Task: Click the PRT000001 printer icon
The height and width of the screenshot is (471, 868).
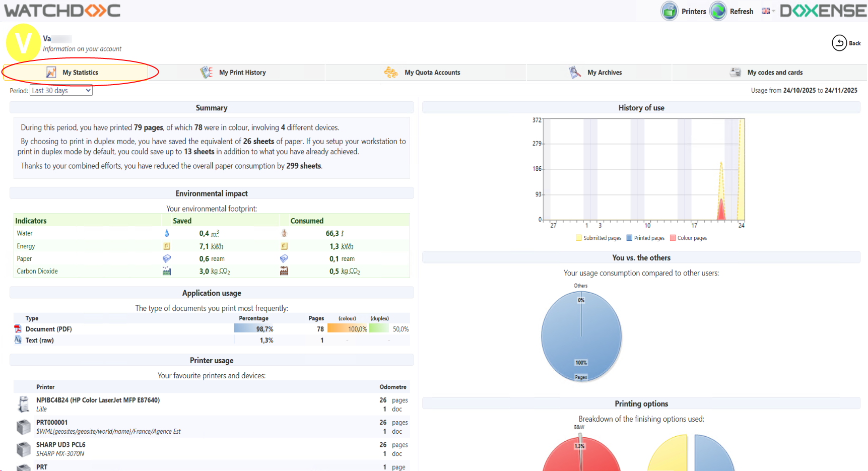Action: pyautogui.click(x=24, y=427)
